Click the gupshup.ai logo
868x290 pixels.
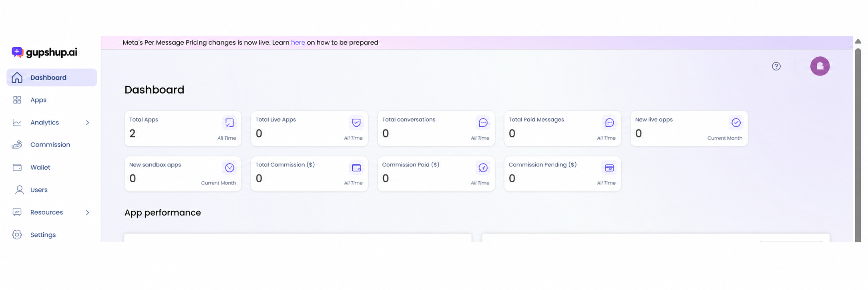(x=44, y=52)
